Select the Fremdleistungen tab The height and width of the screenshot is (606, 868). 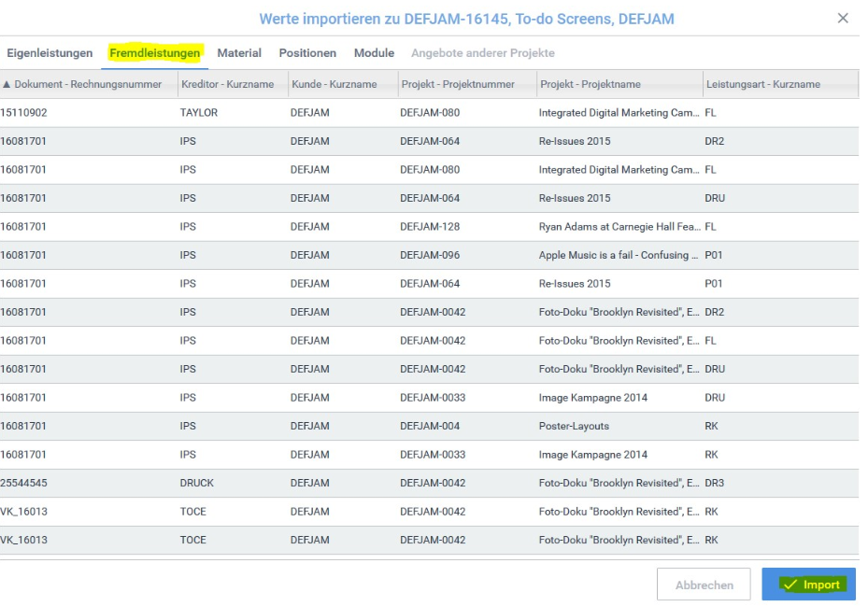tap(155, 53)
